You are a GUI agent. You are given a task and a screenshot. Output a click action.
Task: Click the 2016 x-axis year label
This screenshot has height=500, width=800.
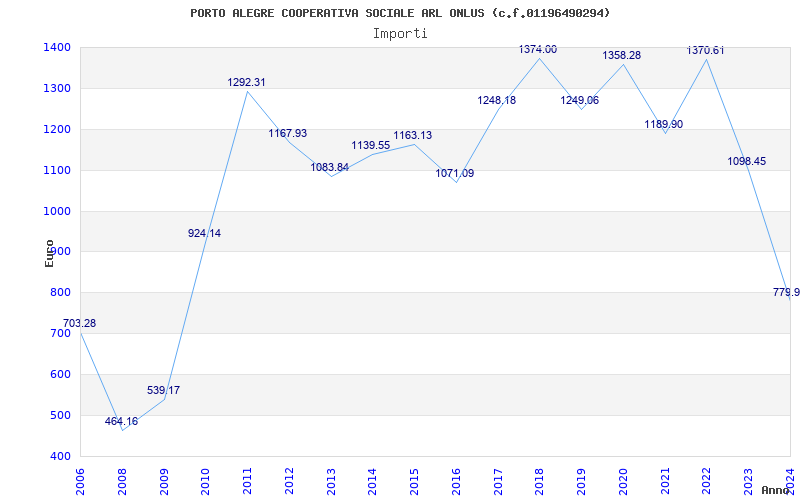[x=456, y=482]
